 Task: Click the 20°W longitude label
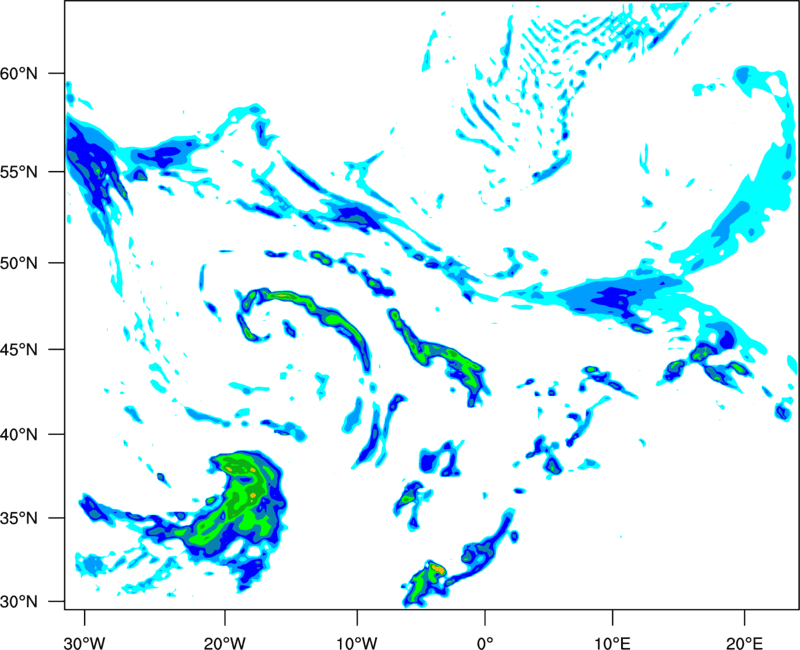coord(224,643)
